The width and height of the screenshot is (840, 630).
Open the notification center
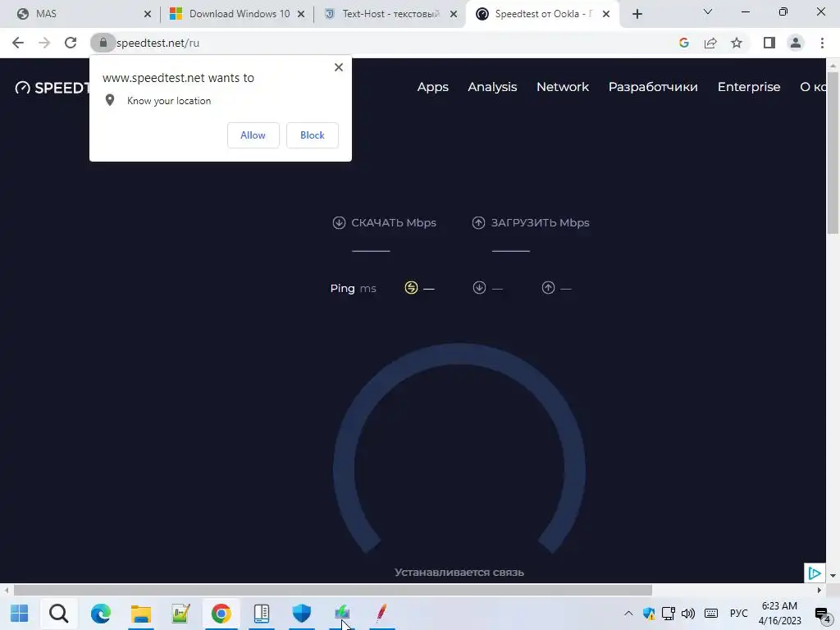click(x=822, y=614)
